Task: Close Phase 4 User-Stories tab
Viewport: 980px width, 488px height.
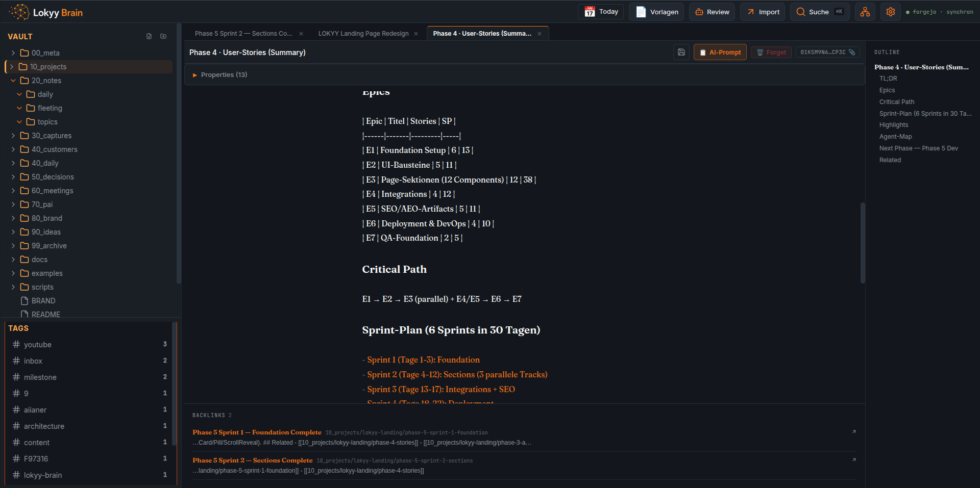Action: pyautogui.click(x=540, y=34)
